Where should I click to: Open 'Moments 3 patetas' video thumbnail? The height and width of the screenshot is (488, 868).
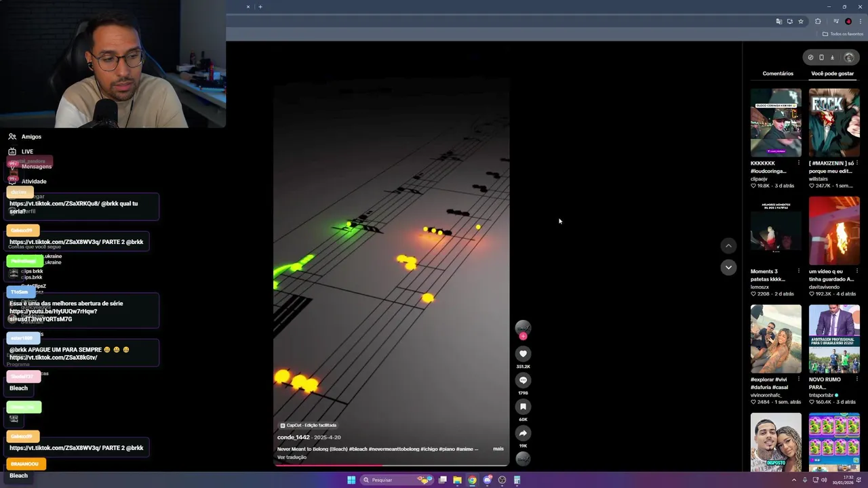pos(776,231)
